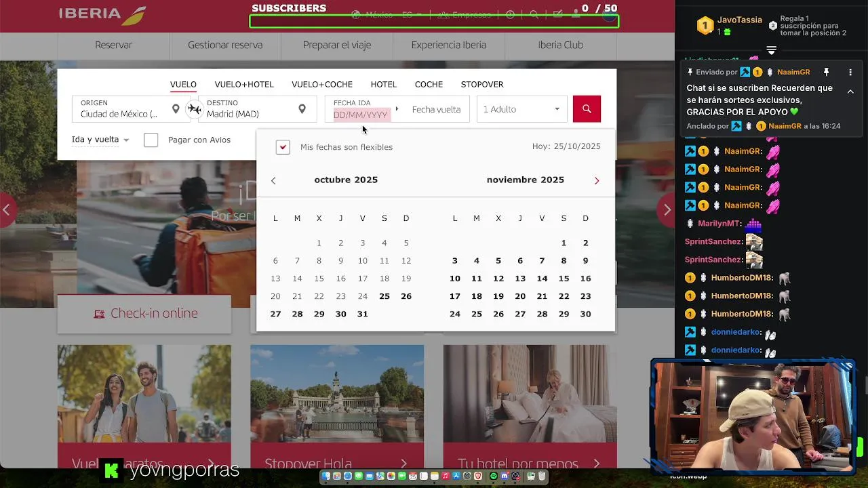Click the hotel room photo thumbnail
This screenshot has height=488, width=868.
point(530,394)
